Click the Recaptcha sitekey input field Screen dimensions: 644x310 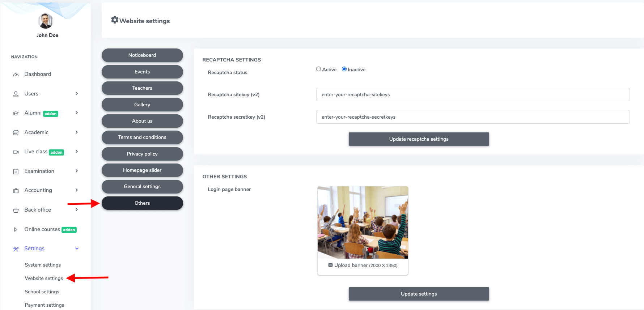473,94
